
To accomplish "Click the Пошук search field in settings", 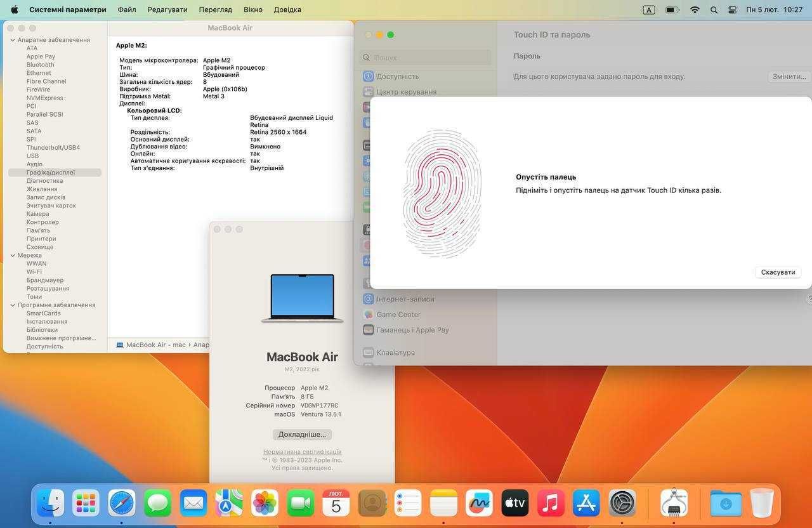I will click(426, 57).
